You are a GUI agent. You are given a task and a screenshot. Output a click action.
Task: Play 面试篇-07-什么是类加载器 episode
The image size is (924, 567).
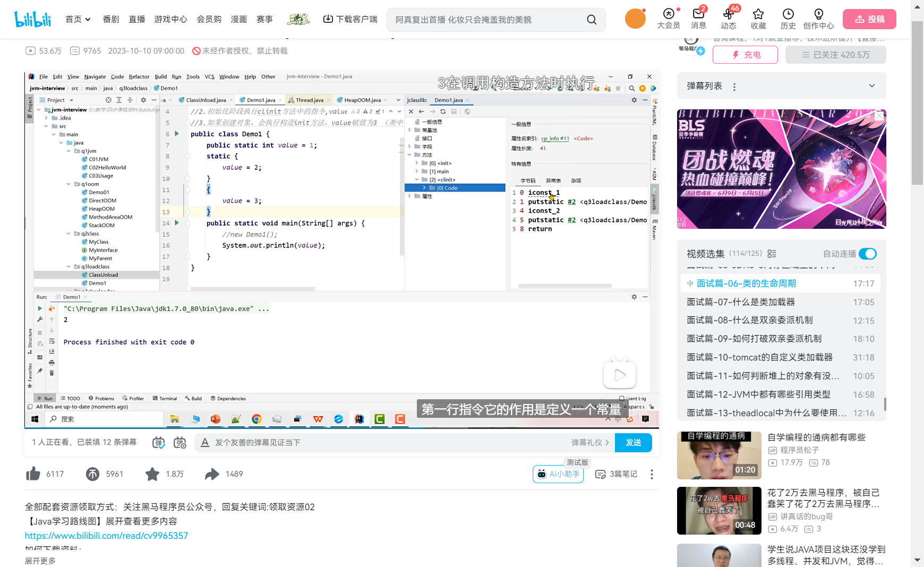point(780,302)
